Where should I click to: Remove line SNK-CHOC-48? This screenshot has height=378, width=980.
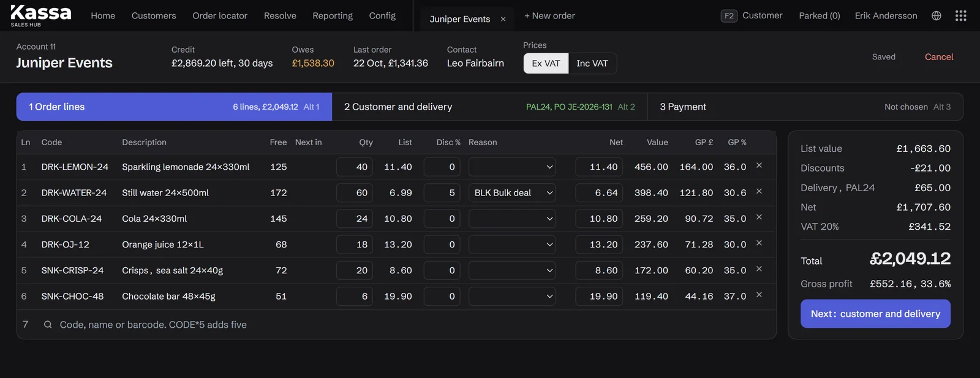pyautogui.click(x=759, y=295)
